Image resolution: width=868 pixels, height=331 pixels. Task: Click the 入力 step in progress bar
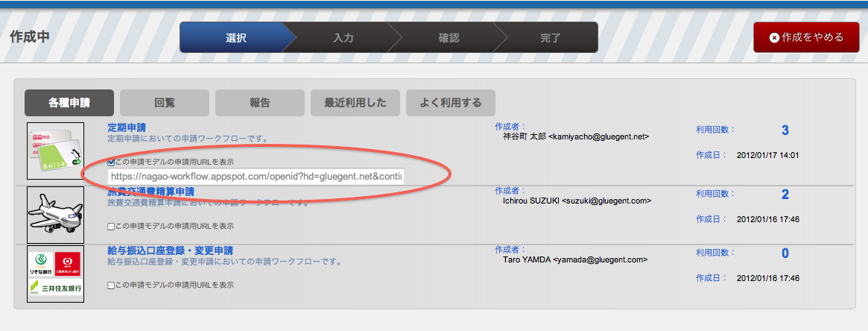click(343, 37)
